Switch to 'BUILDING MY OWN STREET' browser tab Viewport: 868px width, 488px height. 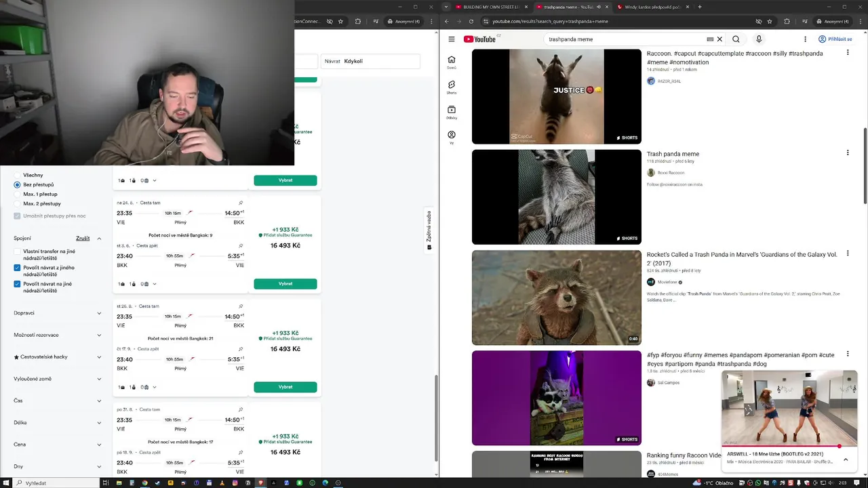point(488,7)
